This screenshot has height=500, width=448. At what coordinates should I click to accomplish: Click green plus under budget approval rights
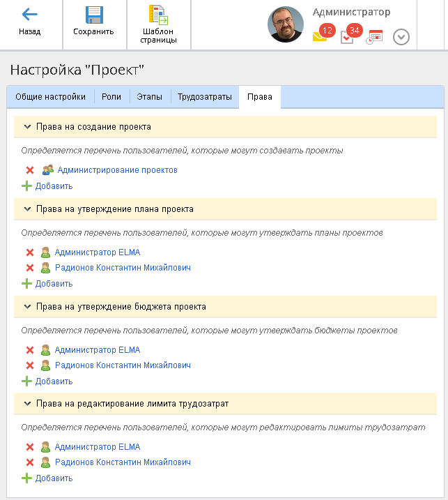pos(26,381)
